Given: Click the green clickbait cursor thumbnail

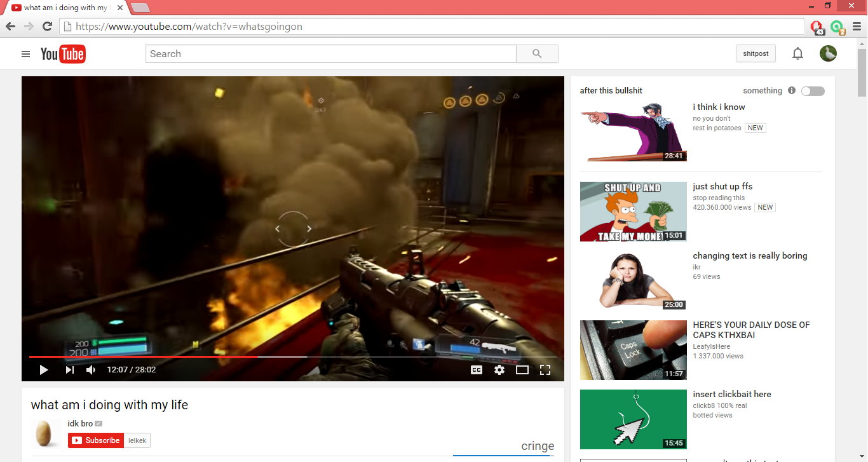Looking at the screenshot, I should point(634,419).
